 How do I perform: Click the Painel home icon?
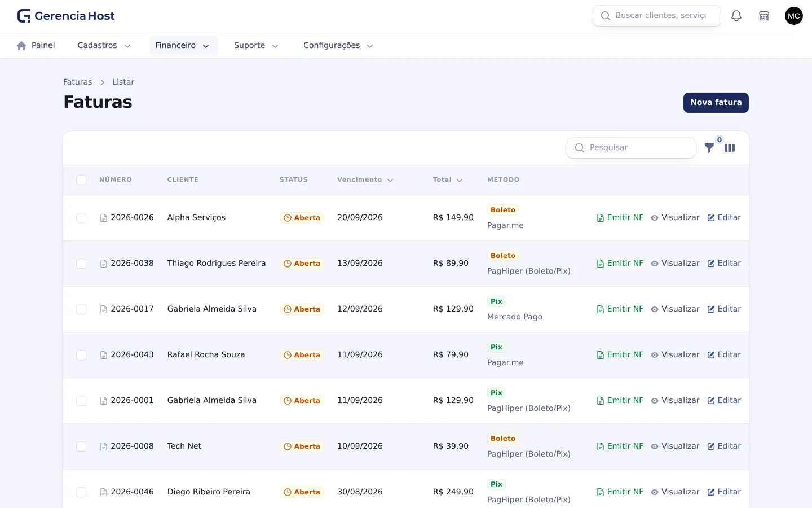point(21,46)
